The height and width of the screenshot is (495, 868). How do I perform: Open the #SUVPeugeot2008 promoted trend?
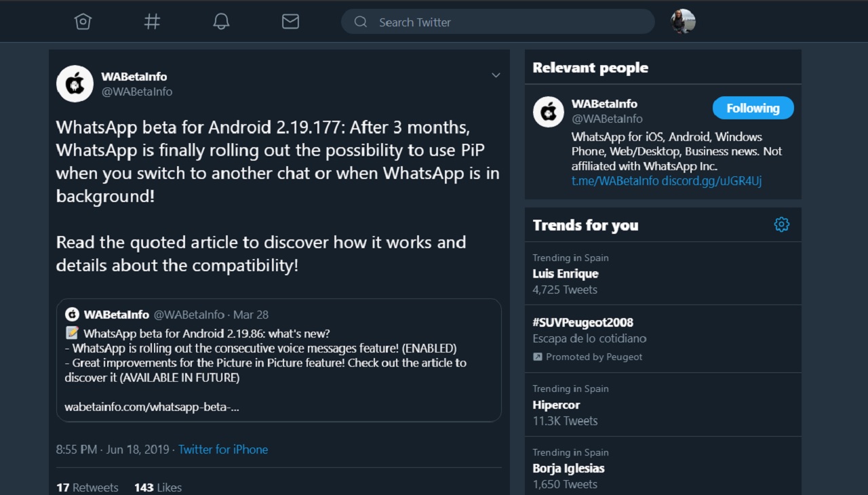583,323
